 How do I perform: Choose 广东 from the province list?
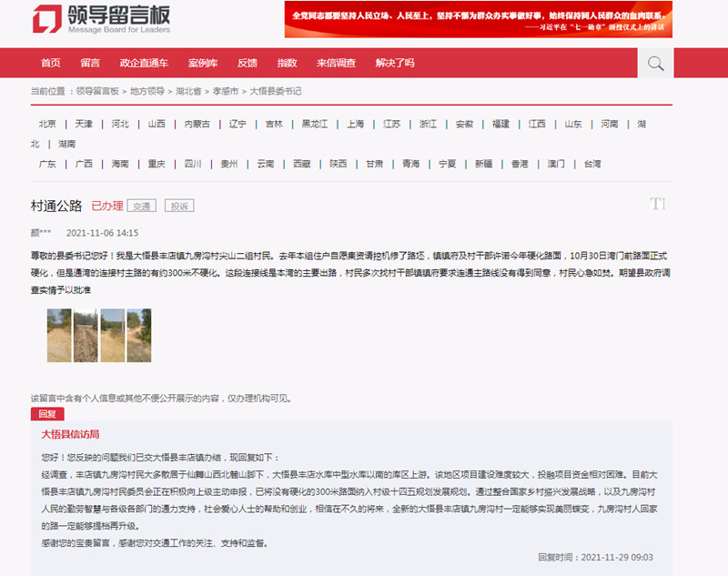[47, 164]
